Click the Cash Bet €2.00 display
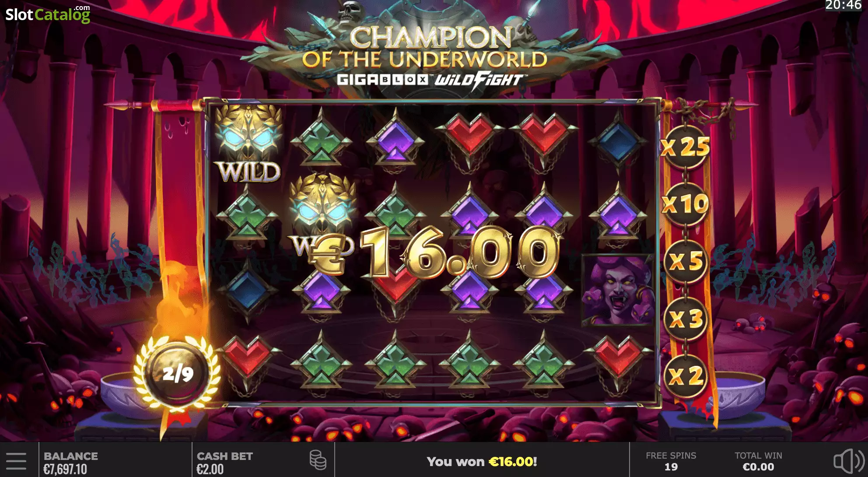The image size is (868, 477). (225, 463)
